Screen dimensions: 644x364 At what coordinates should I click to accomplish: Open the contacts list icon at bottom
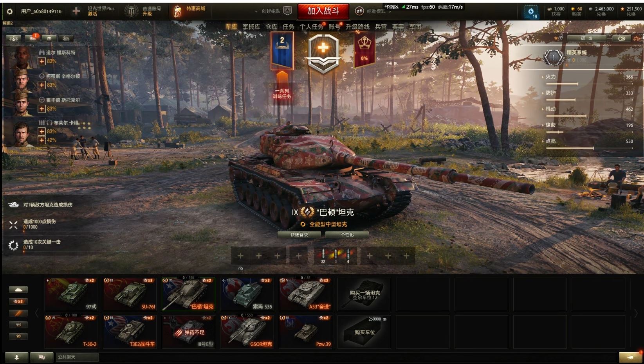pos(16,357)
